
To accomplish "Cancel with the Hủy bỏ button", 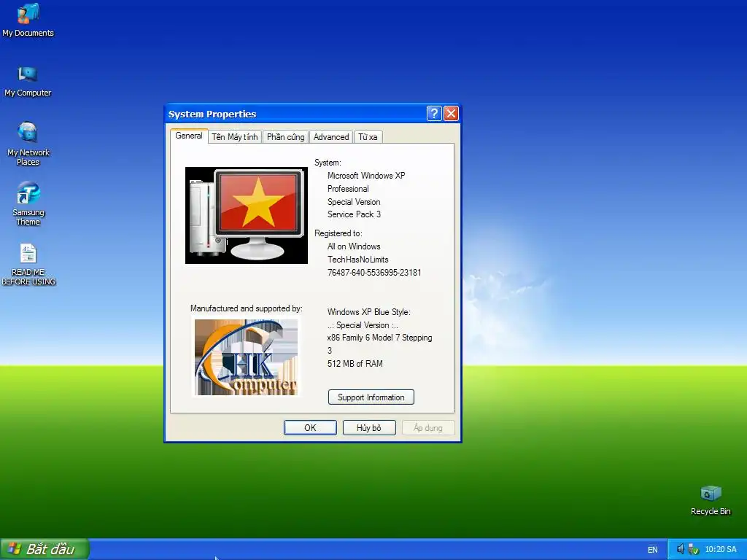I will click(369, 427).
